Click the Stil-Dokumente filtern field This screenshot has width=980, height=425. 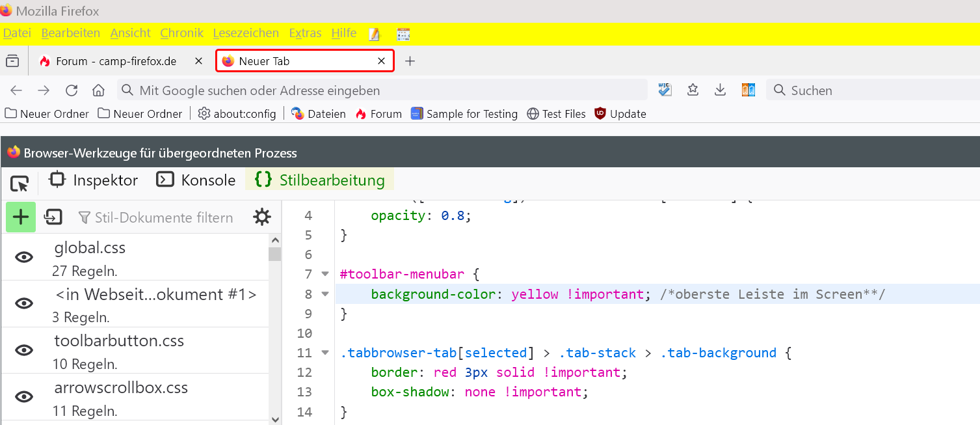(163, 217)
